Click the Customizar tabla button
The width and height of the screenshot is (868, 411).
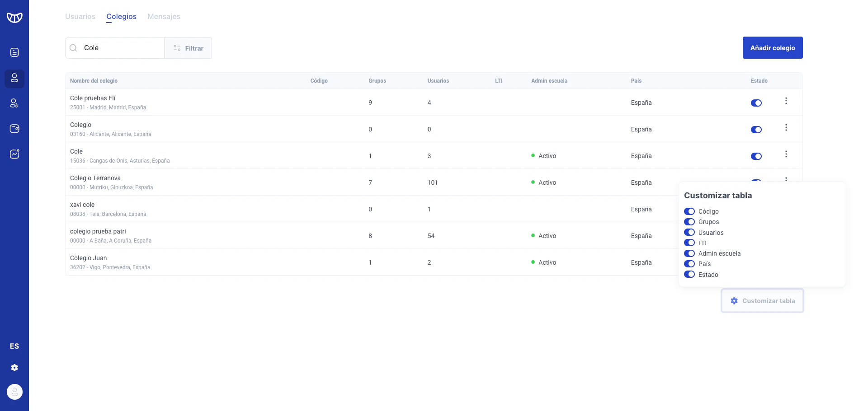tap(762, 301)
